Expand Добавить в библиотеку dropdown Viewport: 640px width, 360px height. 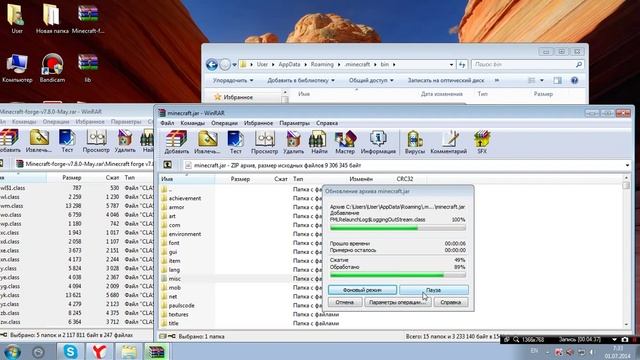[x=301, y=80]
